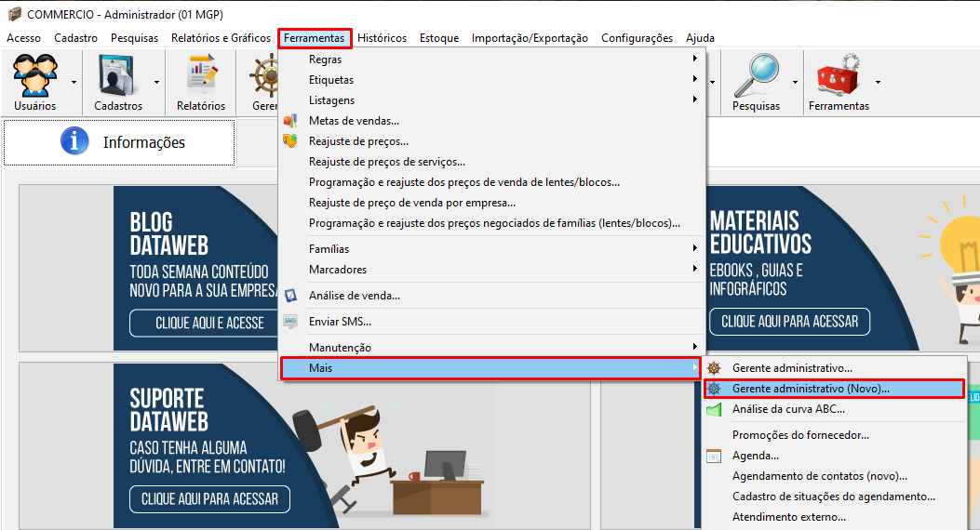Screen dimensions: 980x530
Task: Select Metas de vendas menu entry
Action: (x=354, y=121)
